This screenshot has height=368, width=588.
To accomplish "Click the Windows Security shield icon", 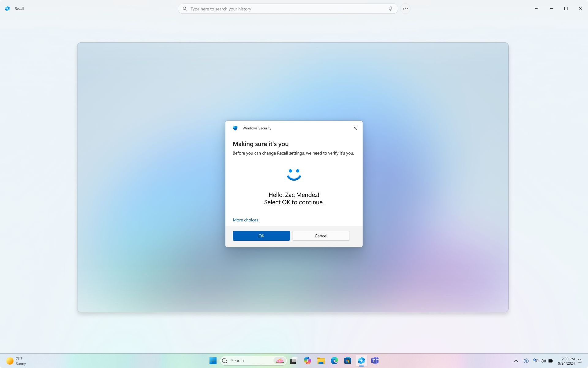I will (235, 128).
